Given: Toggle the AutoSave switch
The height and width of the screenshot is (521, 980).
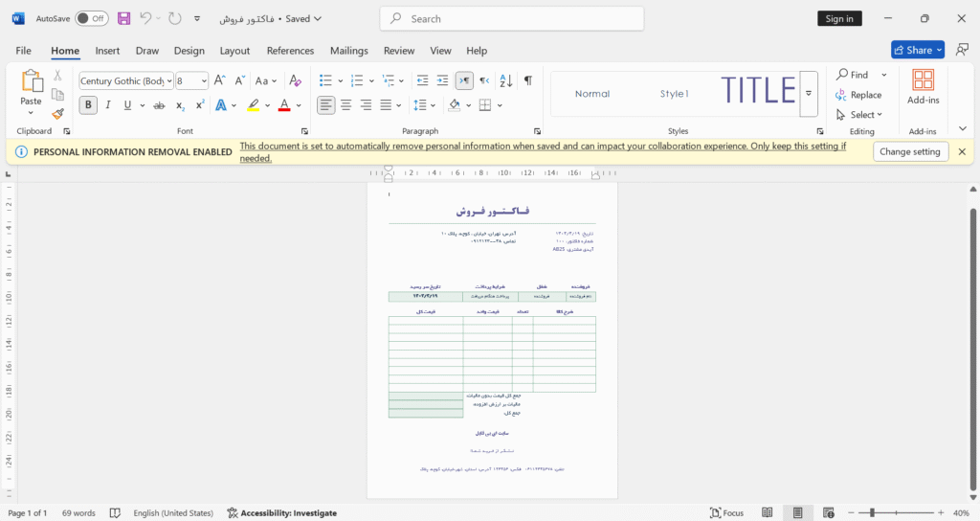Looking at the screenshot, I should (91, 19).
